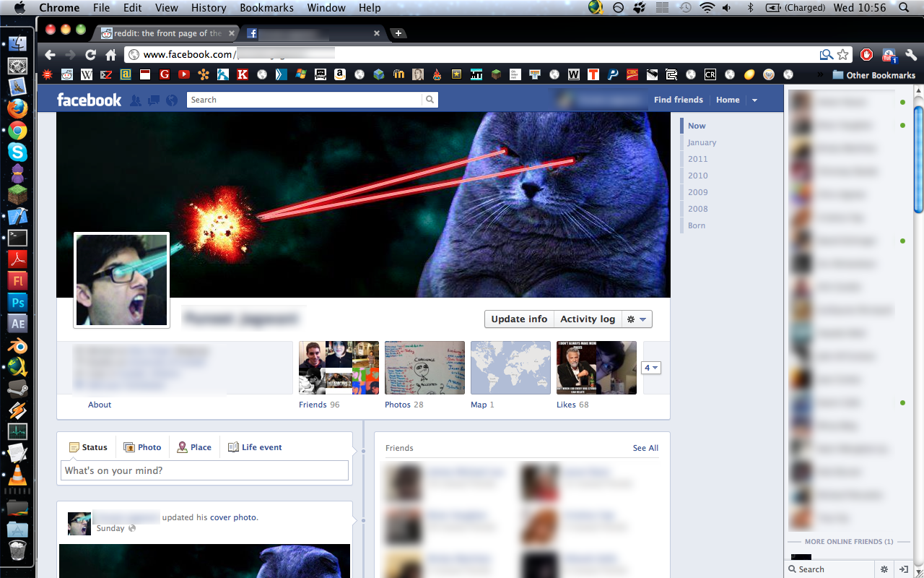The height and width of the screenshot is (578, 924).
Task: Open VLC cone icon in the dock
Action: [x=17, y=475]
